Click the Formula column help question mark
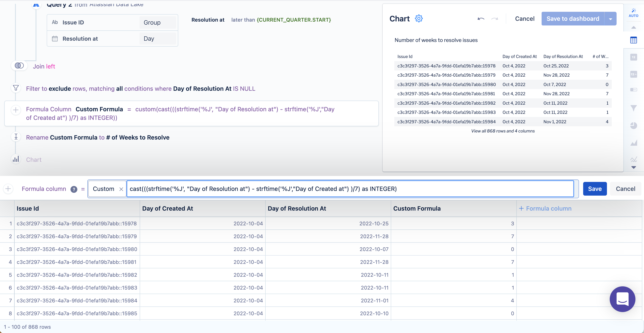The height and width of the screenshot is (333, 644). (x=74, y=189)
